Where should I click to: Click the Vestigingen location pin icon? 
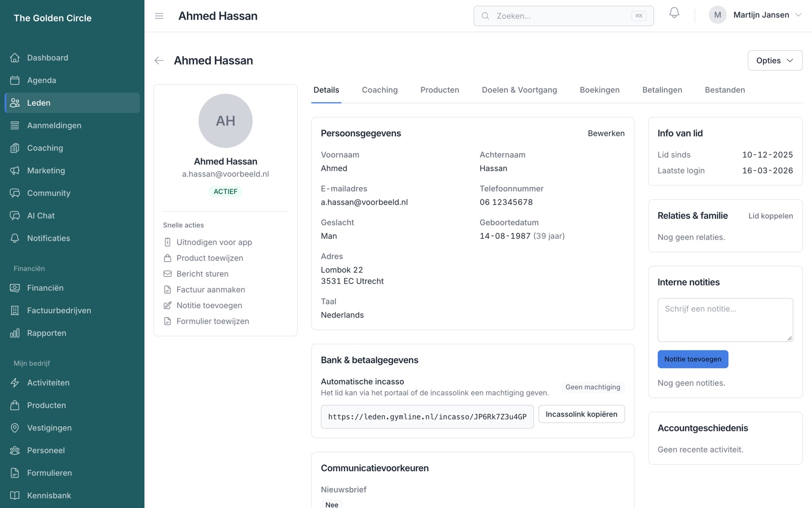coord(15,428)
